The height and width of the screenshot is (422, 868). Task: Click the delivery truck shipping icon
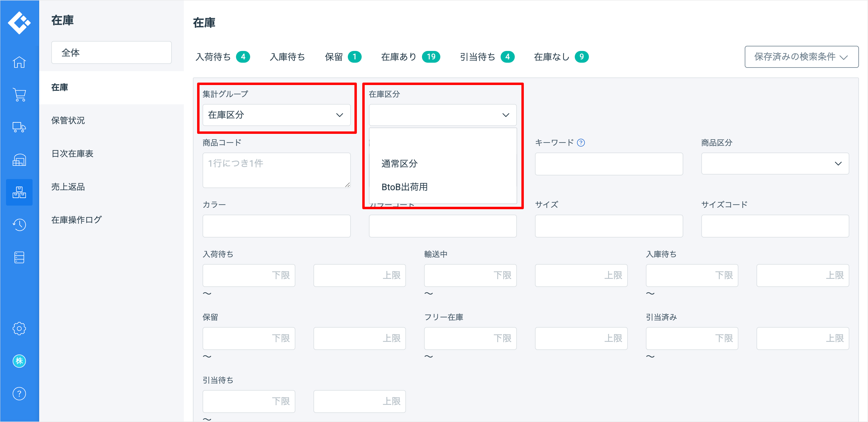point(19,127)
